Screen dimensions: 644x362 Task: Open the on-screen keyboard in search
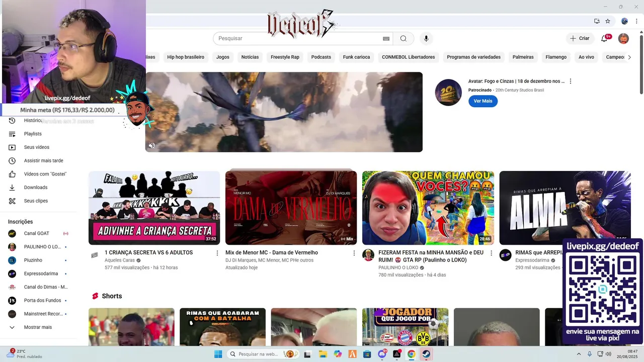[x=386, y=39]
